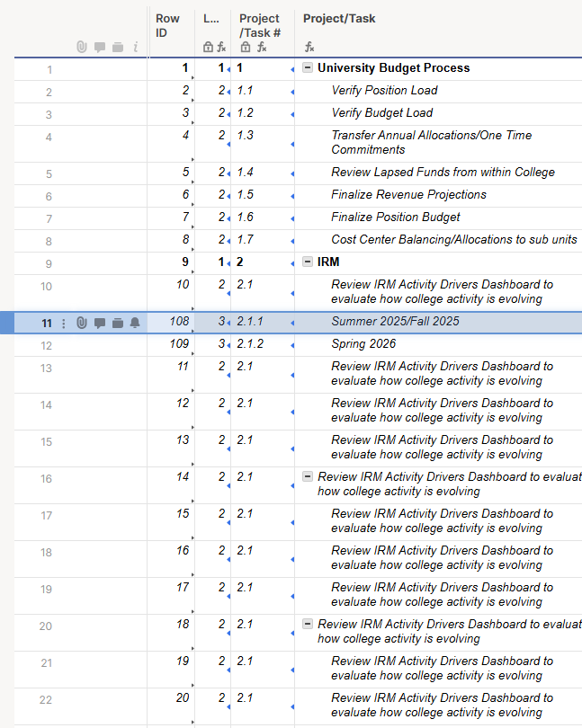Click row info indicator icon in header

coord(136,47)
